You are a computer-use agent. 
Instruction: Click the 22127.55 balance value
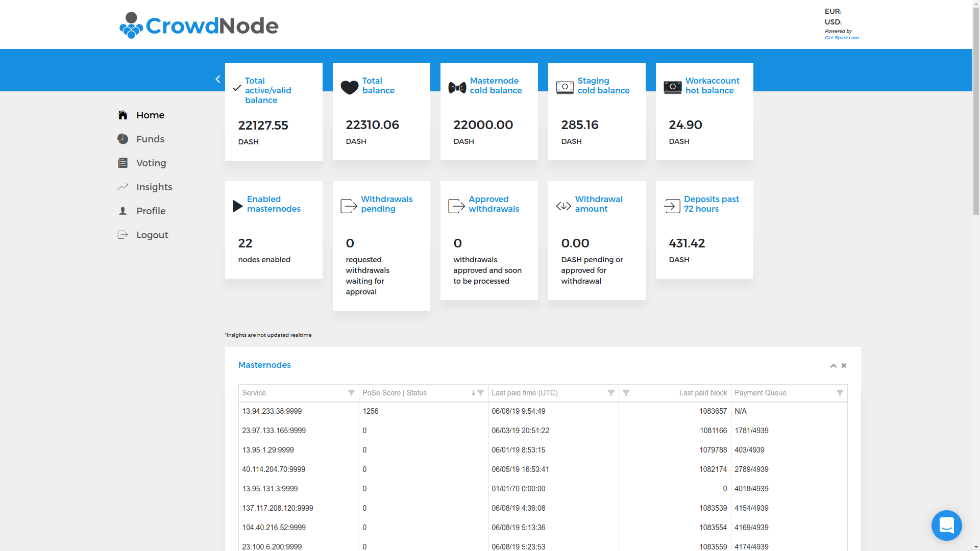point(263,125)
